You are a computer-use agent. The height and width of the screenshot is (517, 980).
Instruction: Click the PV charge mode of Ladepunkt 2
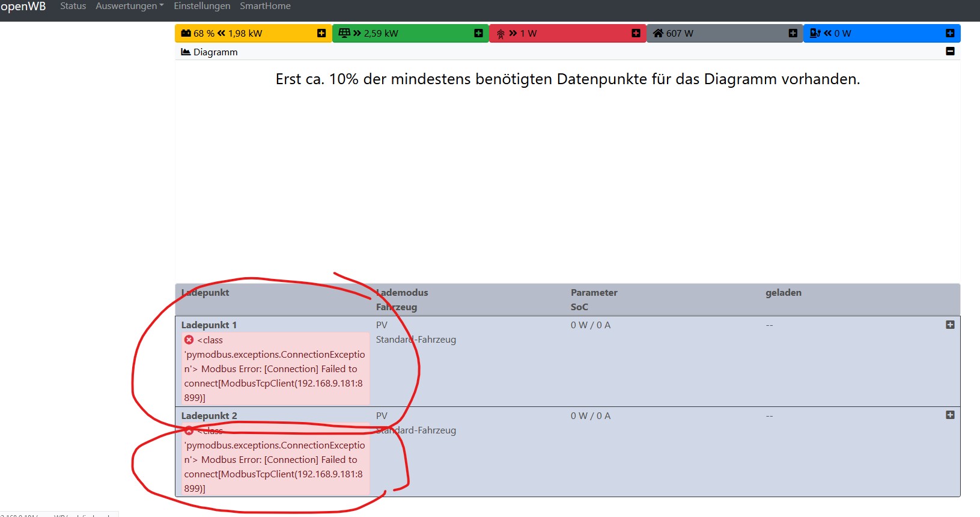pyautogui.click(x=382, y=416)
